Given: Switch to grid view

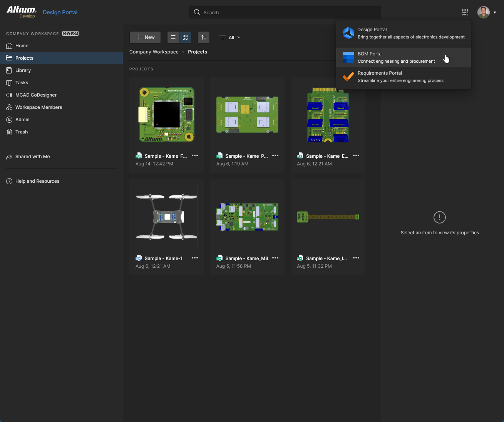Looking at the screenshot, I should point(185,37).
